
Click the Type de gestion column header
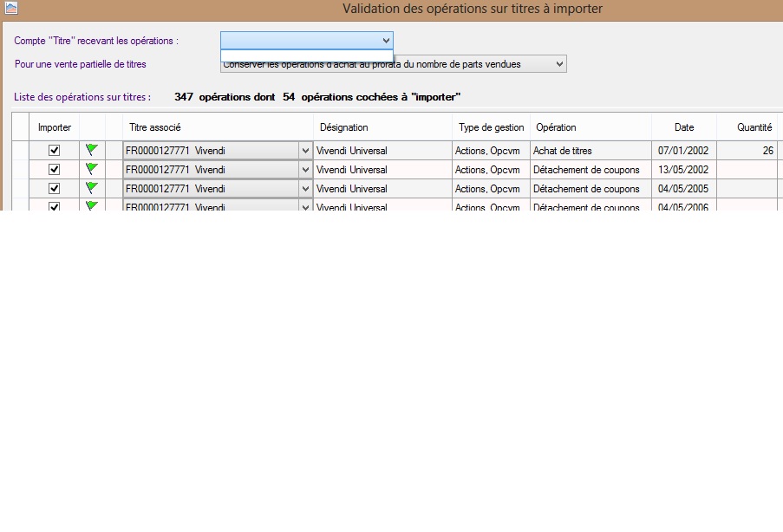pyautogui.click(x=491, y=127)
